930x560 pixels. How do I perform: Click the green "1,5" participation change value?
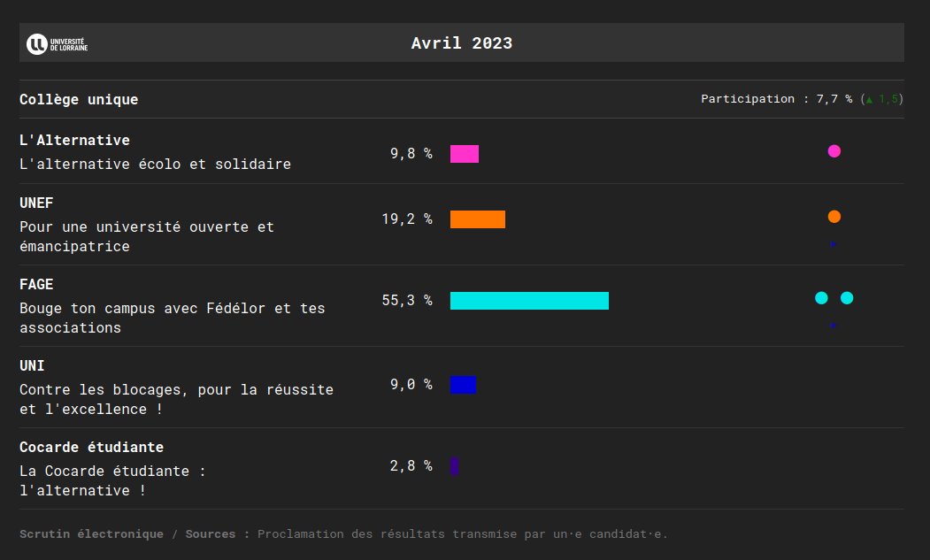[x=888, y=99]
